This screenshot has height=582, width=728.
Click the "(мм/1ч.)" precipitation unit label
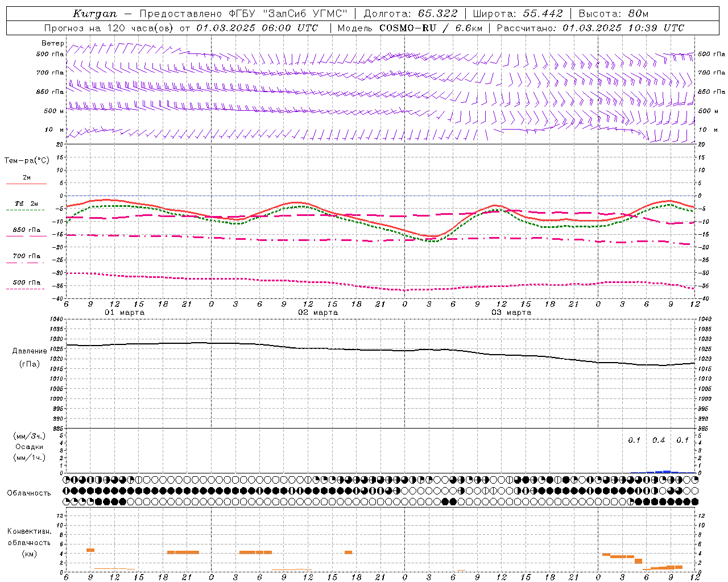coord(30,458)
